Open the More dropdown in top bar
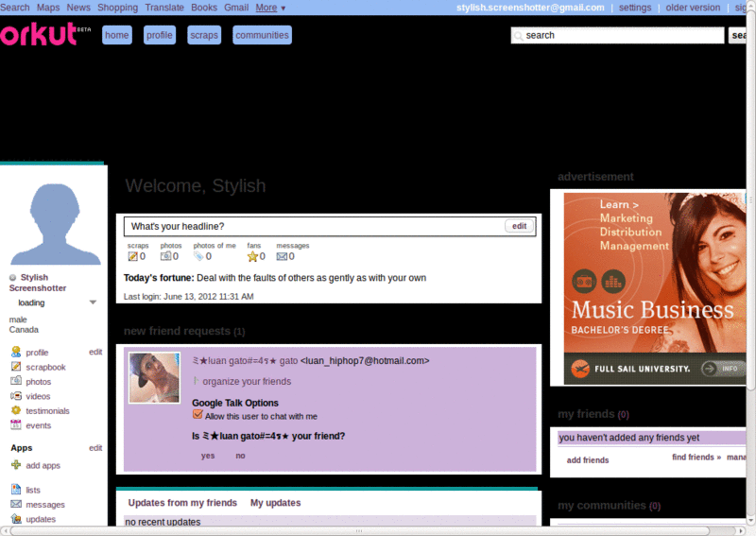 (270, 8)
